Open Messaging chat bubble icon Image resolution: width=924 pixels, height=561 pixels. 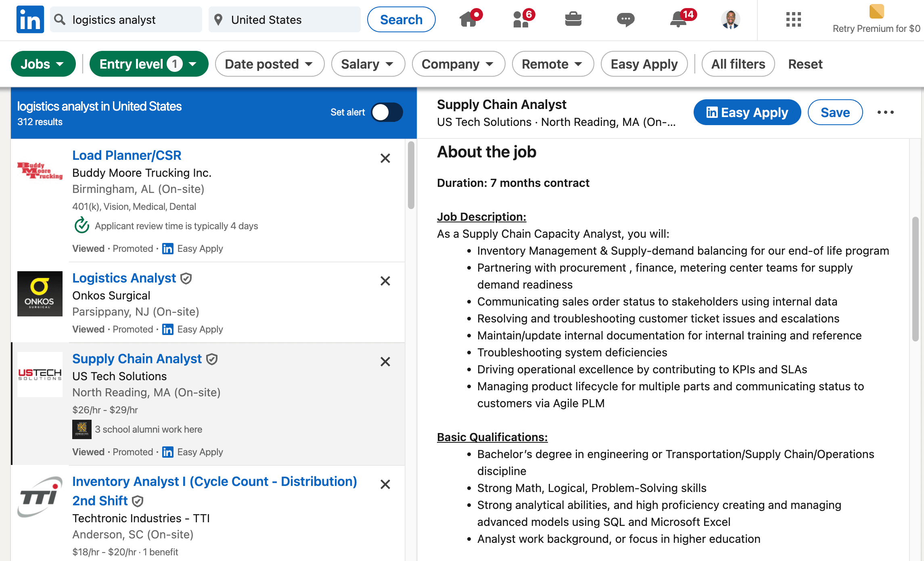tap(625, 19)
